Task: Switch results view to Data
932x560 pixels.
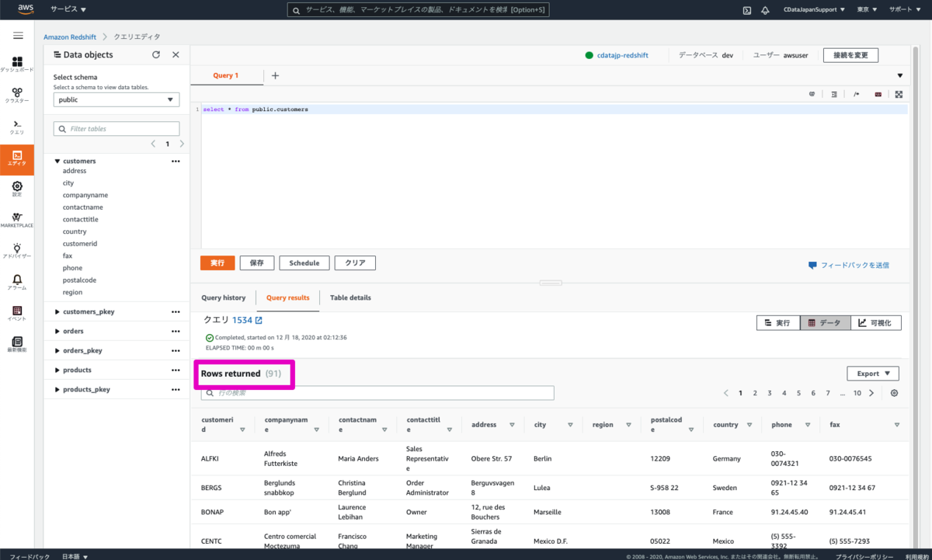Action: tap(825, 322)
